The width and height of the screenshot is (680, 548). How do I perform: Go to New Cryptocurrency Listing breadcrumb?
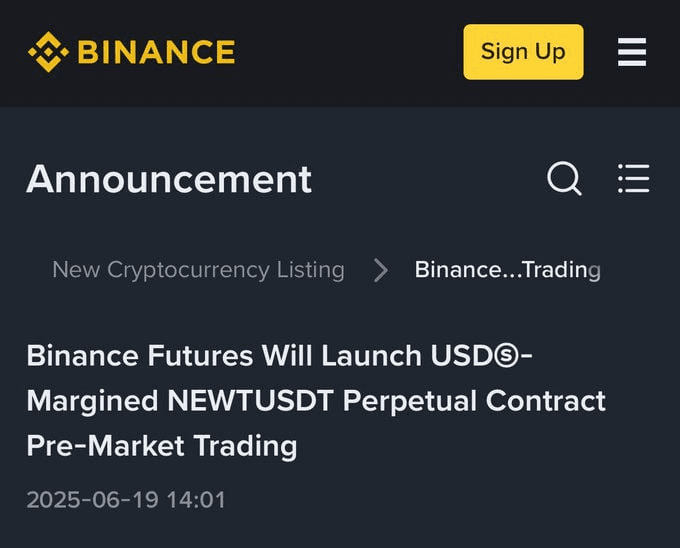click(198, 270)
